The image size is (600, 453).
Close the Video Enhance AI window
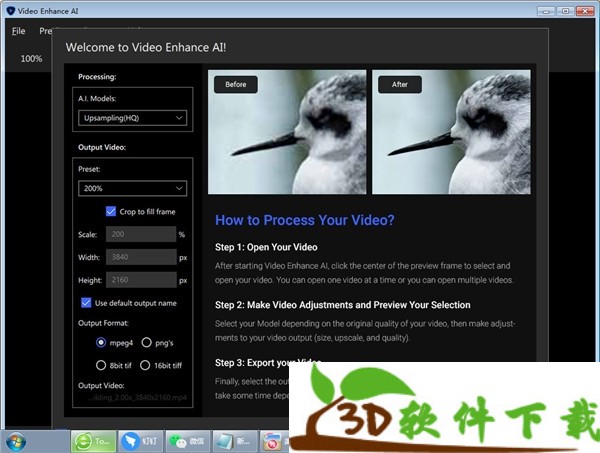pyautogui.click(x=585, y=11)
